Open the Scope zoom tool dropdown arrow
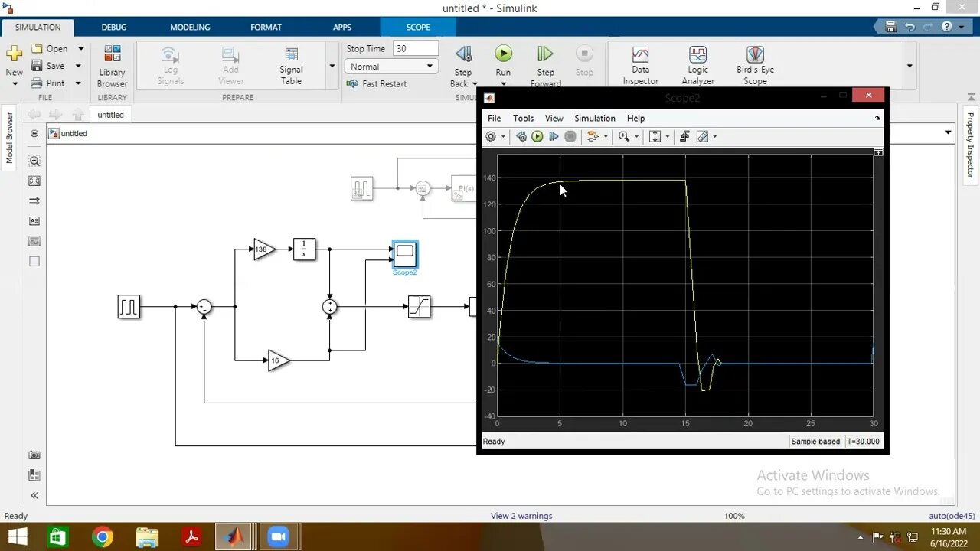 [x=636, y=137]
